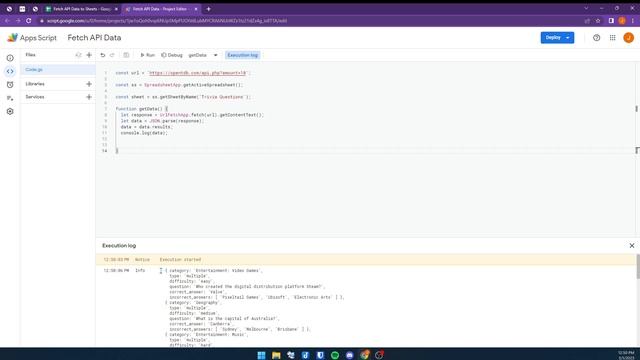Click the Execution started notice row
640x360 pixels.
click(366, 260)
